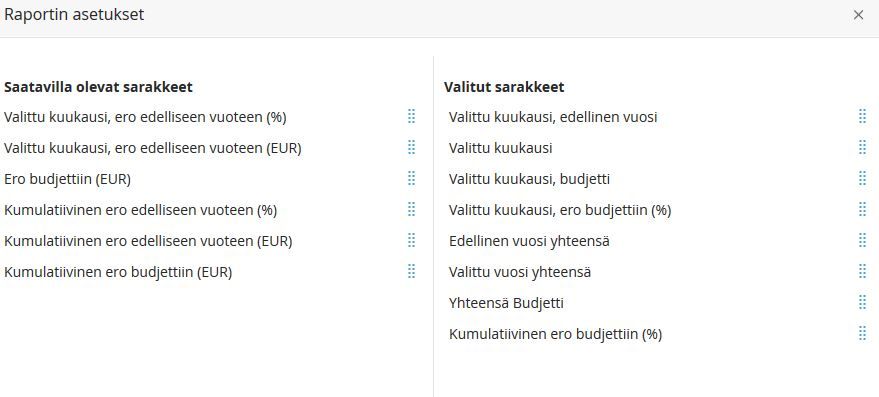Click drag handle for Kumulatiivinen ero budjettiin (%)
The width and height of the screenshot is (879, 397).
tap(863, 333)
